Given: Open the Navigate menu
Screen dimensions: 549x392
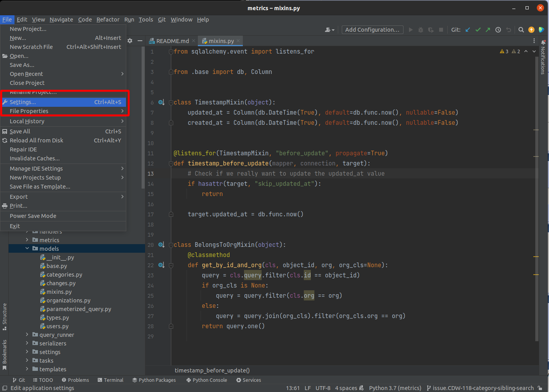Looking at the screenshot, I should click(x=61, y=20).
